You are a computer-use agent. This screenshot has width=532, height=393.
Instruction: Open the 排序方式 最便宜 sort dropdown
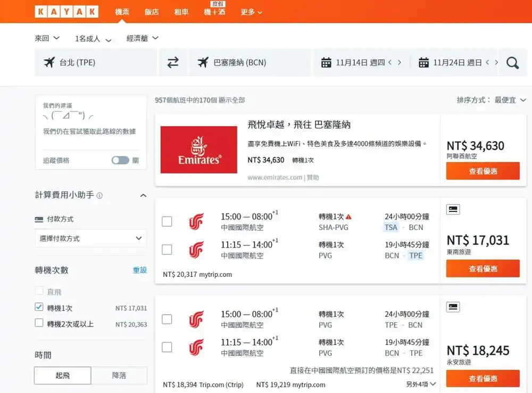[x=491, y=100]
